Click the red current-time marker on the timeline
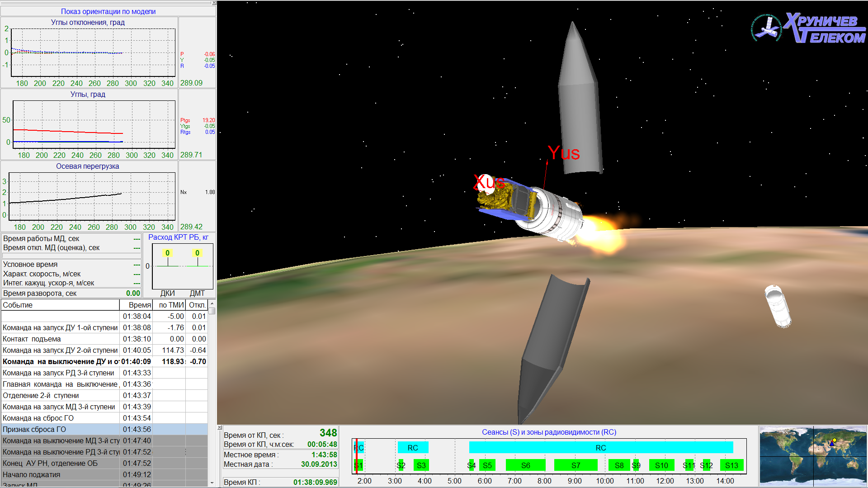 357,456
